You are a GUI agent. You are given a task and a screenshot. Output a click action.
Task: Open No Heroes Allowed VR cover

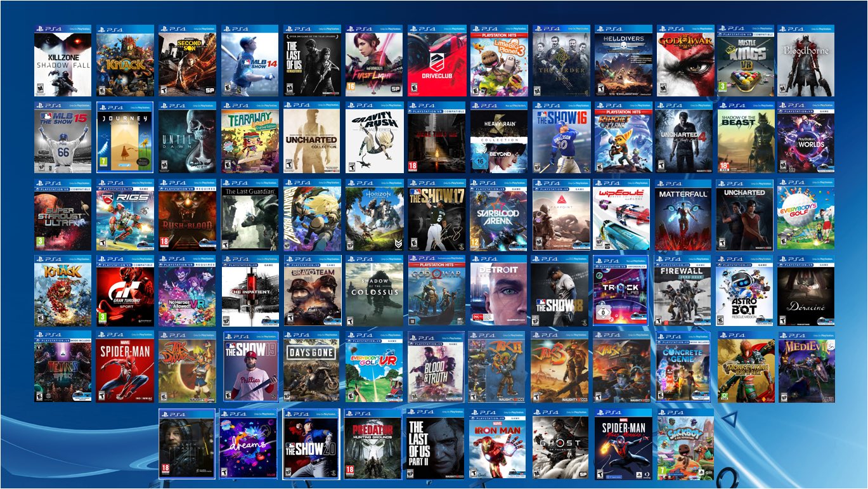[187, 290]
